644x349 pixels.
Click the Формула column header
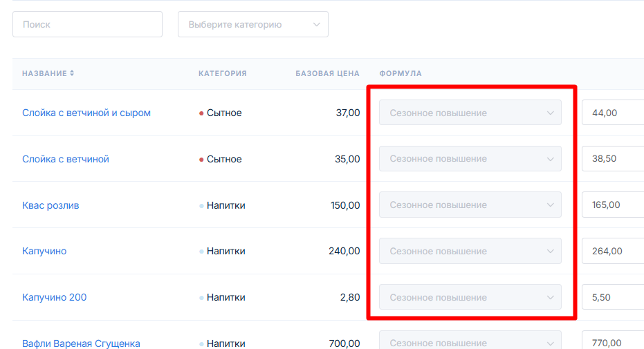pyautogui.click(x=401, y=74)
